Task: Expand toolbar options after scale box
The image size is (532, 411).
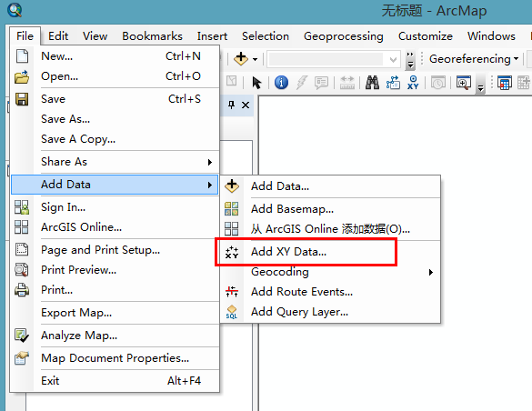Action: point(410,60)
